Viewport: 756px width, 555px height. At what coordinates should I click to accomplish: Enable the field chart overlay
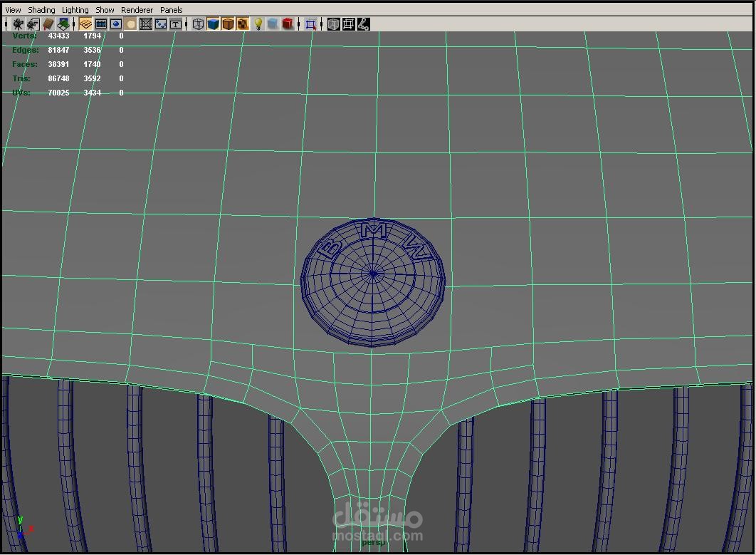point(146,24)
